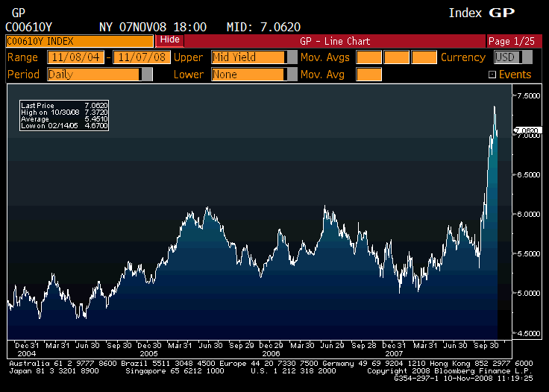Click the third Mov. Avgs input box

point(424,57)
